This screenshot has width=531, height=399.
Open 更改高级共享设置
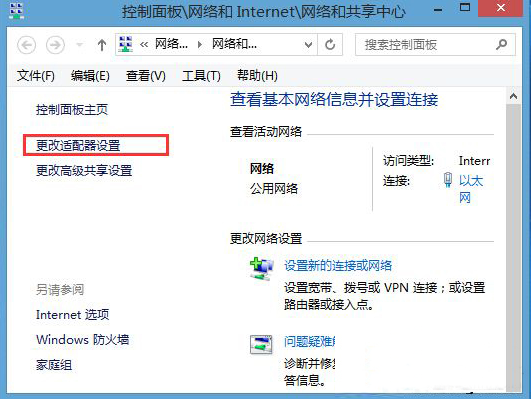click(x=84, y=170)
